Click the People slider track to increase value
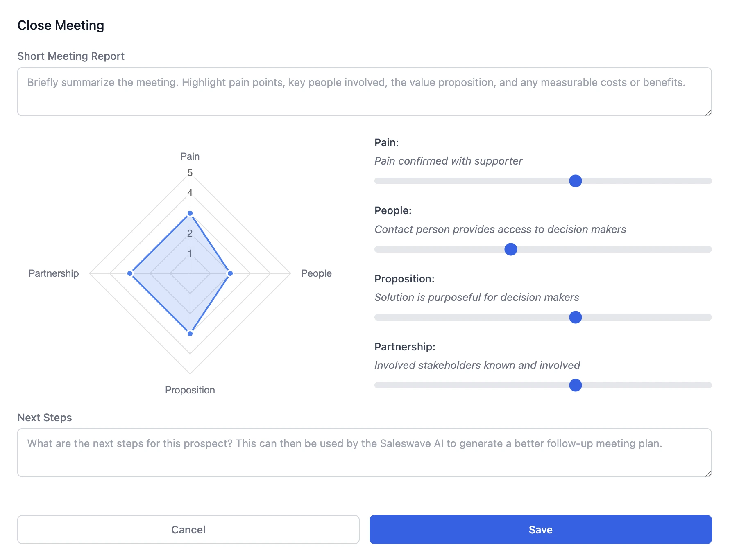Viewport: 730px width, 560px height. click(x=614, y=248)
